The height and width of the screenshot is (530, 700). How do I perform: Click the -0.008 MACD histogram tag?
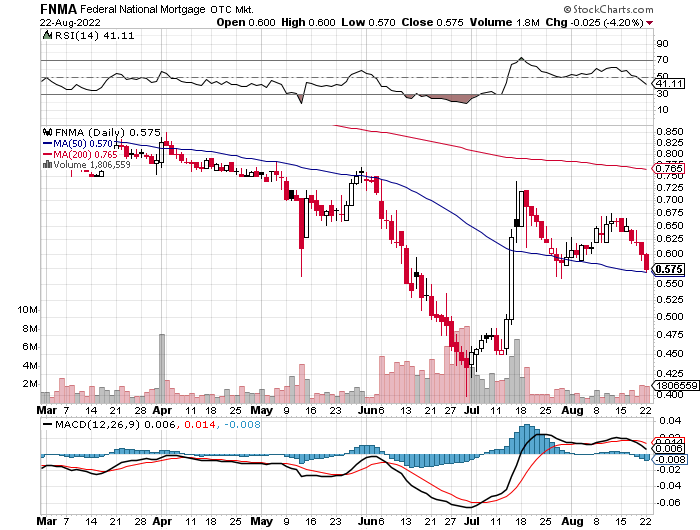point(669,459)
